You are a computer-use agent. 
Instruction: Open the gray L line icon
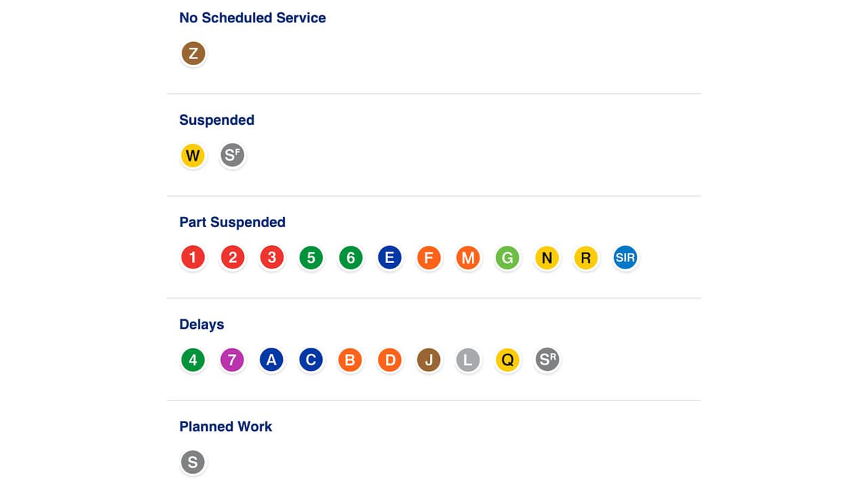468,360
